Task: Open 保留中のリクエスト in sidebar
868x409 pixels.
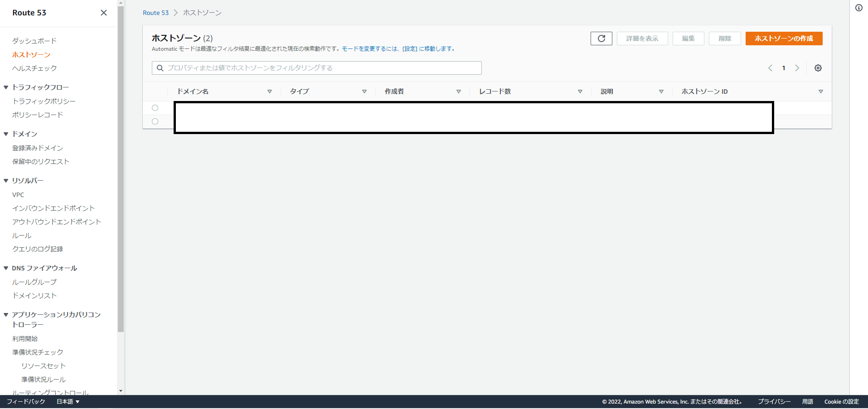Action: pyautogui.click(x=41, y=161)
